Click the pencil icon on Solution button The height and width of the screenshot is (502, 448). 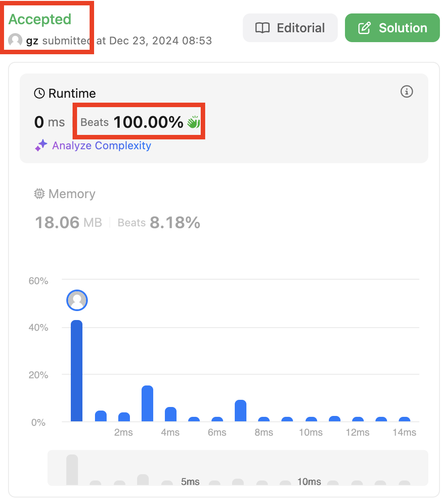pyautogui.click(x=364, y=28)
